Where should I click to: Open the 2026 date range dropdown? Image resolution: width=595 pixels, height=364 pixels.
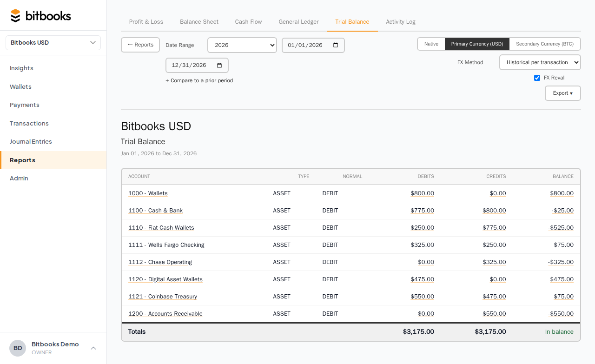[x=242, y=45]
